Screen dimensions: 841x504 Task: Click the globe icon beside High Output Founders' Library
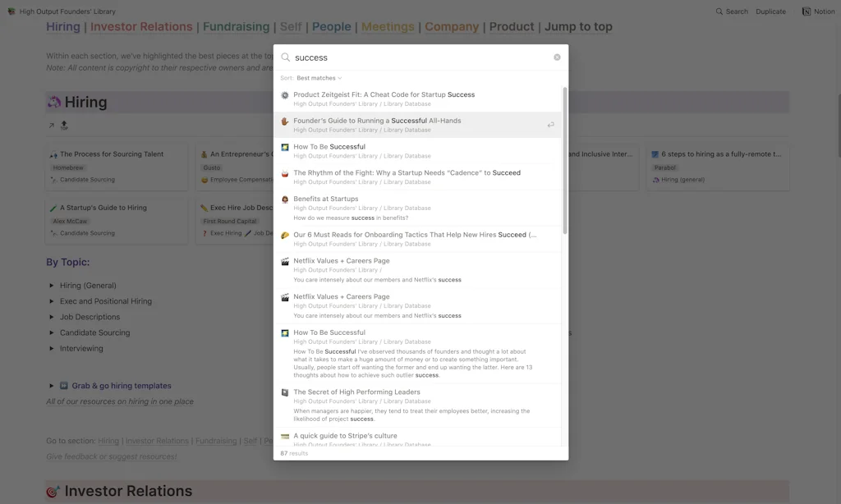(x=10, y=11)
